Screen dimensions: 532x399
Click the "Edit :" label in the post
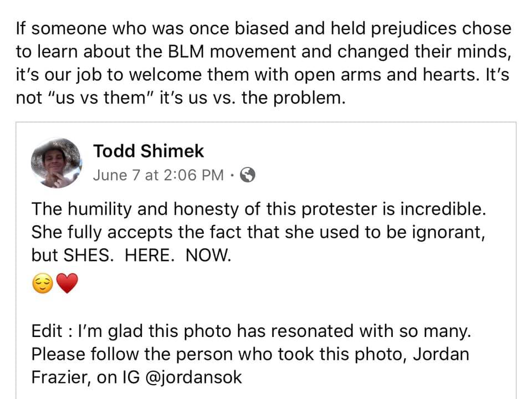(52, 331)
